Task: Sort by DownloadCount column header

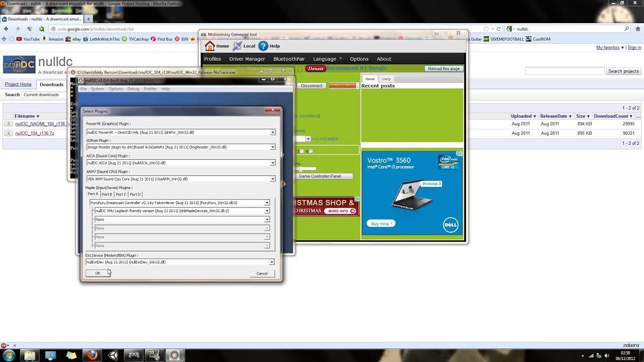Action: tap(613, 116)
